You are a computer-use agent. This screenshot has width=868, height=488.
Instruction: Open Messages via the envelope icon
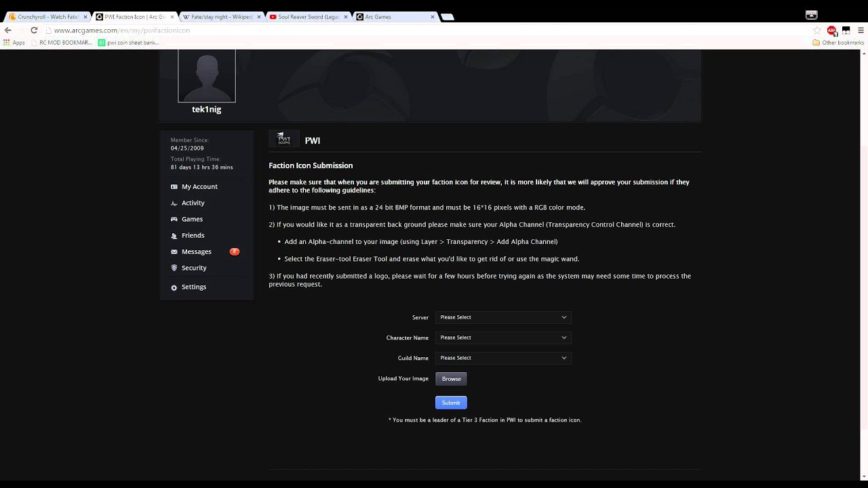tap(174, 251)
